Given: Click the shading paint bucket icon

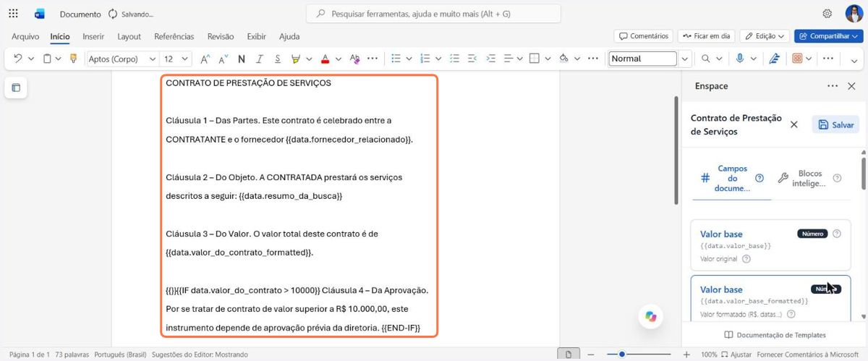Looking at the screenshot, I should [563, 59].
